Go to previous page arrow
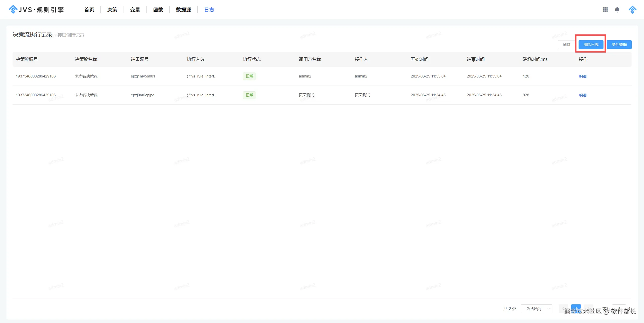Screen dimensions: 644x323 tap(563, 308)
